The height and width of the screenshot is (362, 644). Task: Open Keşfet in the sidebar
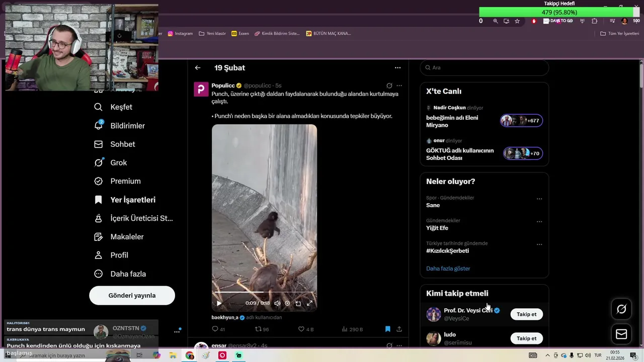[x=113, y=107]
